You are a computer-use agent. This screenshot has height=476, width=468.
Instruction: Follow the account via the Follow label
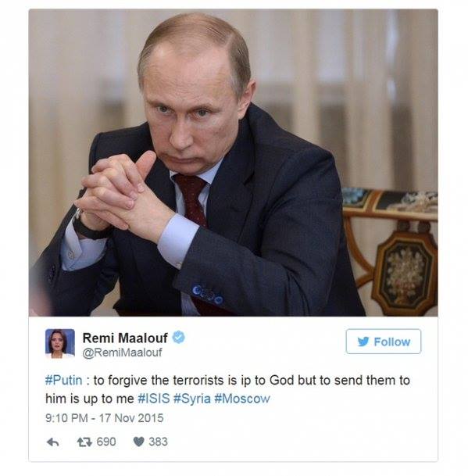point(391,342)
